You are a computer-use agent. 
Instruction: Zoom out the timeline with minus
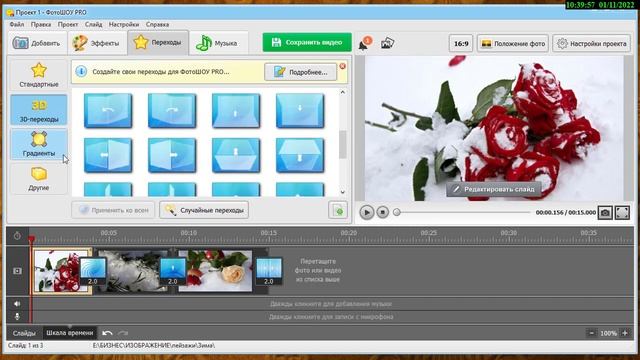tap(592, 333)
